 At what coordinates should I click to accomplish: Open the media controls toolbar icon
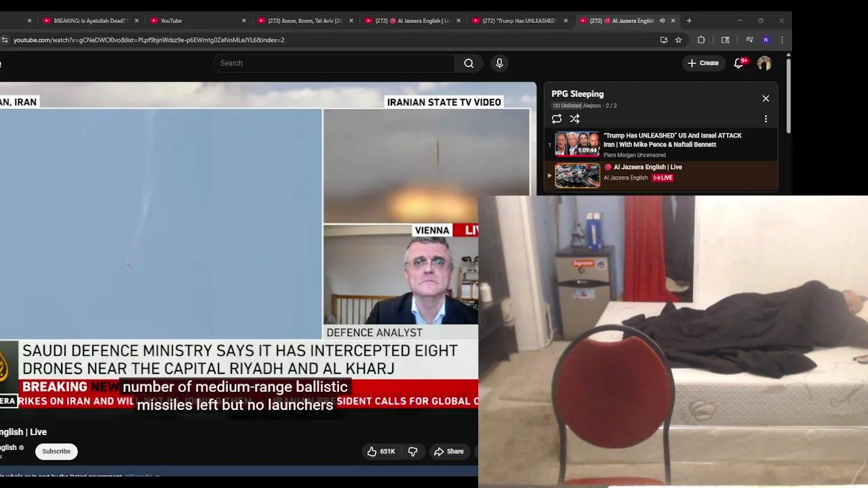(x=749, y=40)
